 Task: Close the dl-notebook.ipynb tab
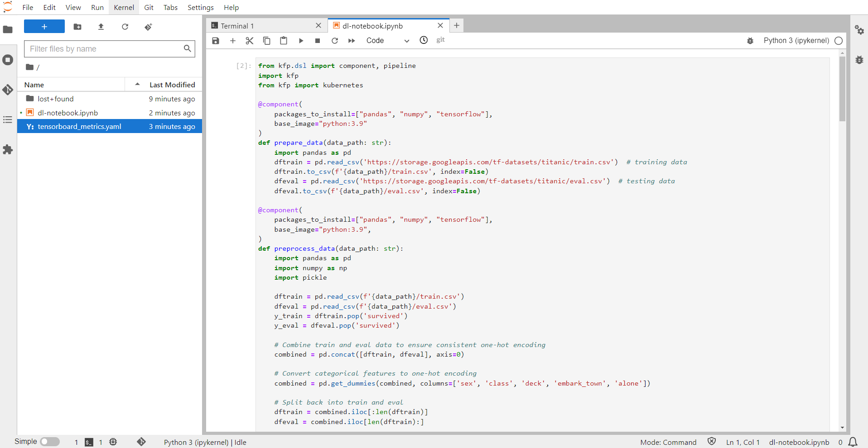pyautogui.click(x=440, y=26)
